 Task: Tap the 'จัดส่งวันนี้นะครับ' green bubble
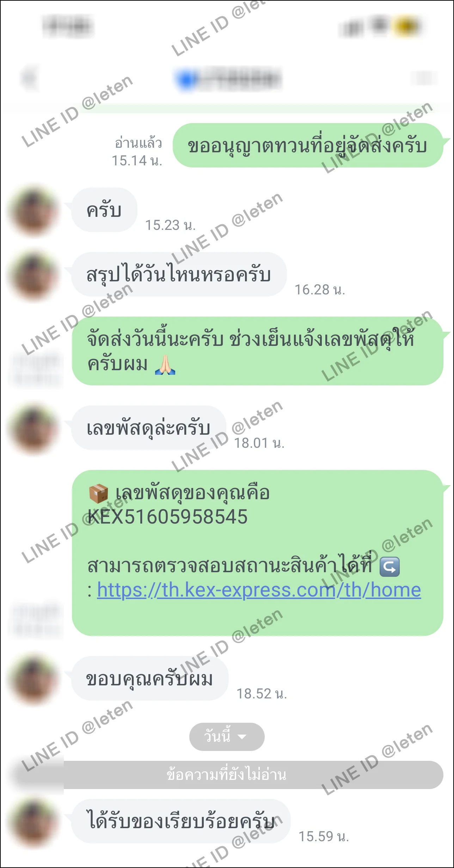257,351
